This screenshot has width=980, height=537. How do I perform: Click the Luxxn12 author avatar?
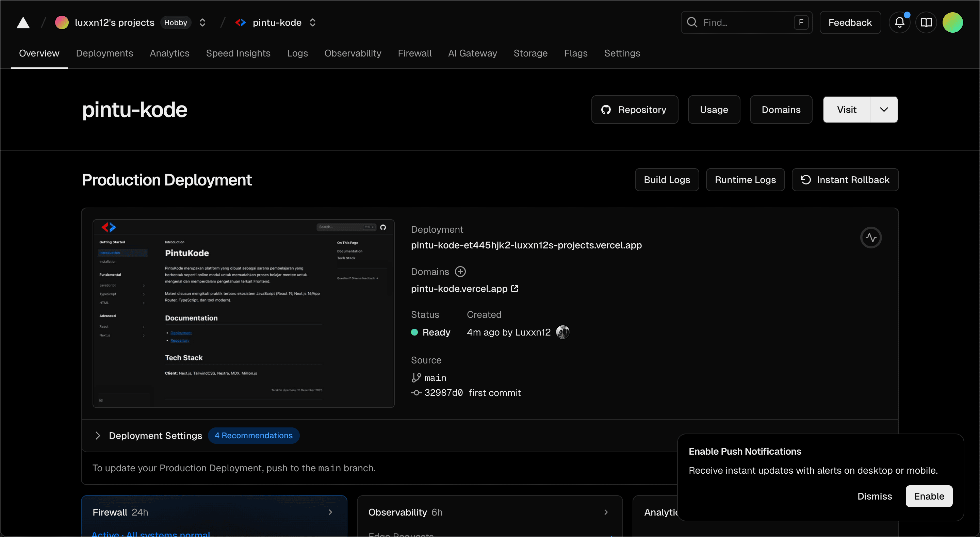pyautogui.click(x=563, y=332)
